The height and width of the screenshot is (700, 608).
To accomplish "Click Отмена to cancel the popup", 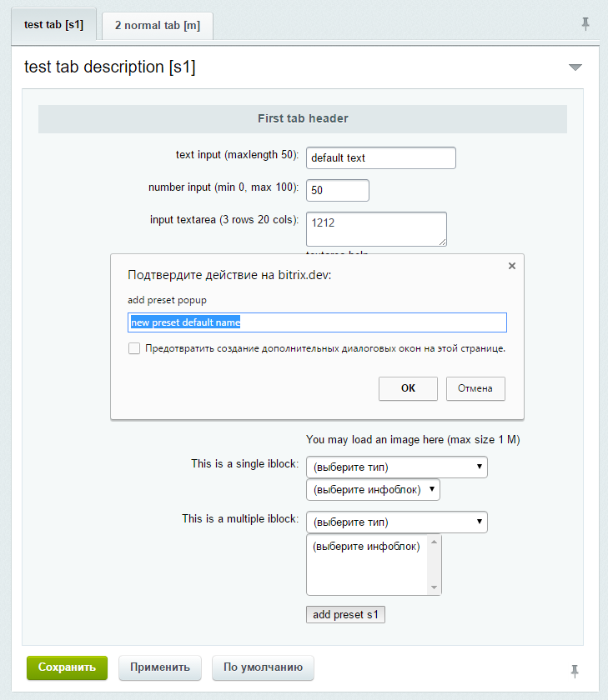I will coord(475,388).
